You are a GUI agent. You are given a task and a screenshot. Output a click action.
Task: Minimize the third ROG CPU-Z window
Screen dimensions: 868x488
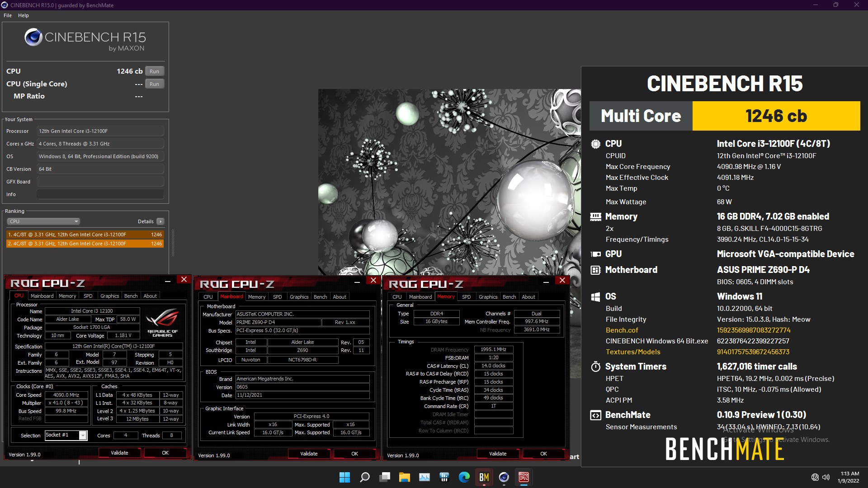pos(546,282)
